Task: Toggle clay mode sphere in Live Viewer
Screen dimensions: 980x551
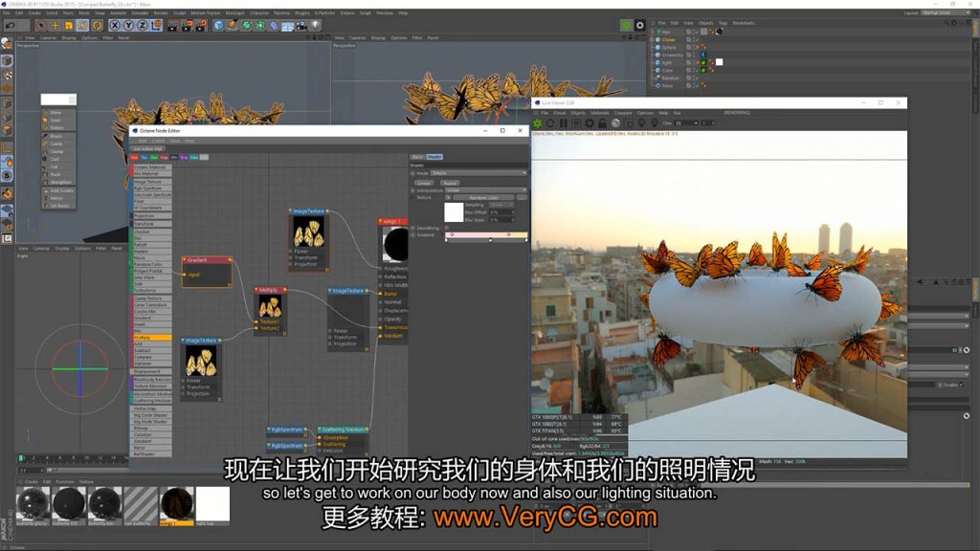Action: click(x=615, y=123)
